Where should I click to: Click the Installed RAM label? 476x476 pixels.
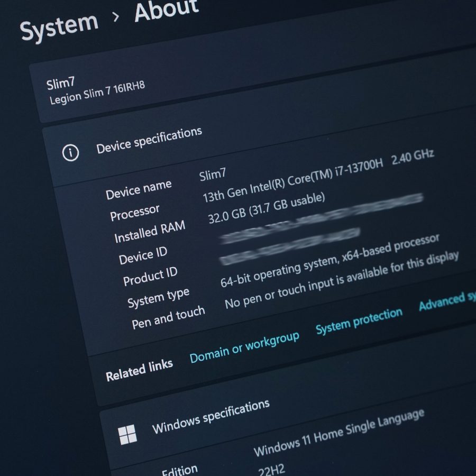click(x=150, y=231)
